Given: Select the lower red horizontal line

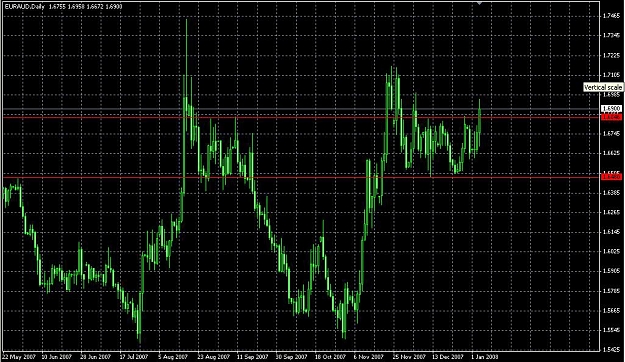Looking at the screenshot, I should (301, 176).
